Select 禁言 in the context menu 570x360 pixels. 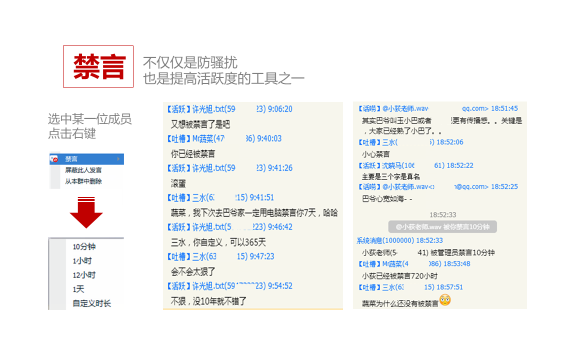pos(87,159)
